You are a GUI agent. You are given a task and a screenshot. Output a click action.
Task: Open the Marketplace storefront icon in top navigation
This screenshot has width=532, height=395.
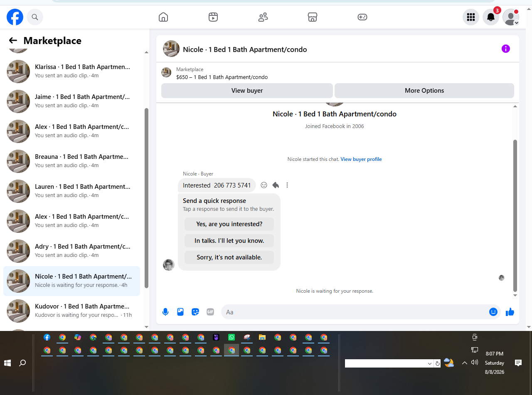click(313, 17)
